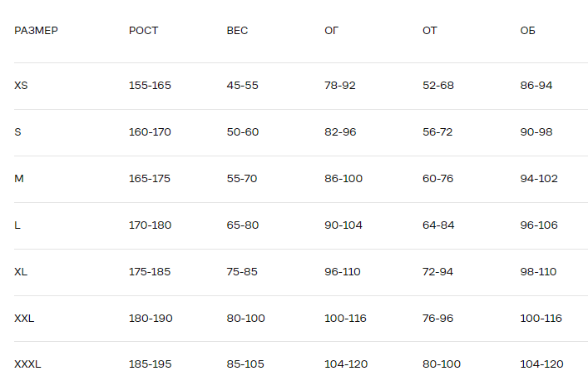Select the L size row label

[17, 225]
